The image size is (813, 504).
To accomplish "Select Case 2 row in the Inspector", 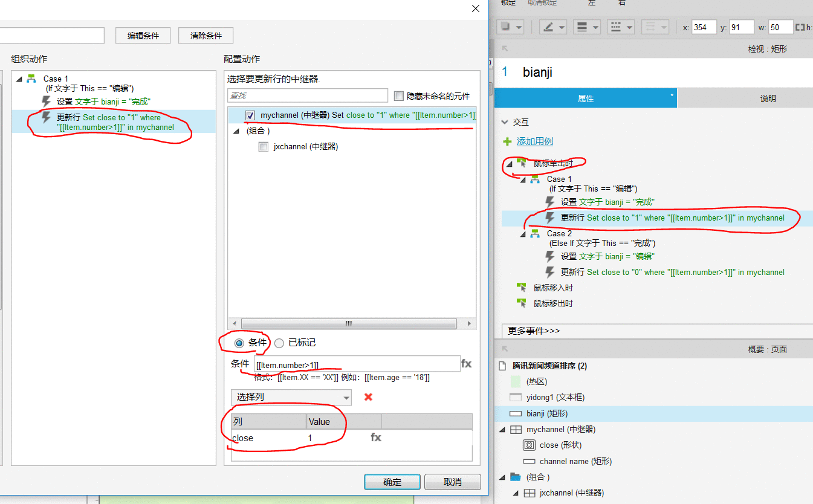I will coord(559,233).
